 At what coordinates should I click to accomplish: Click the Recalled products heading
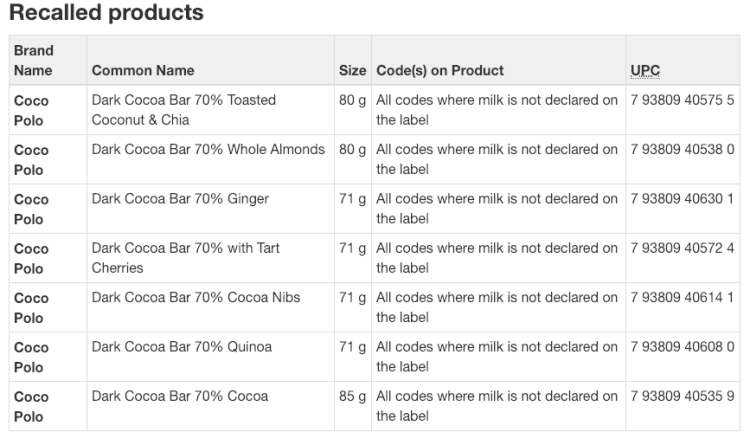click(107, 12)
